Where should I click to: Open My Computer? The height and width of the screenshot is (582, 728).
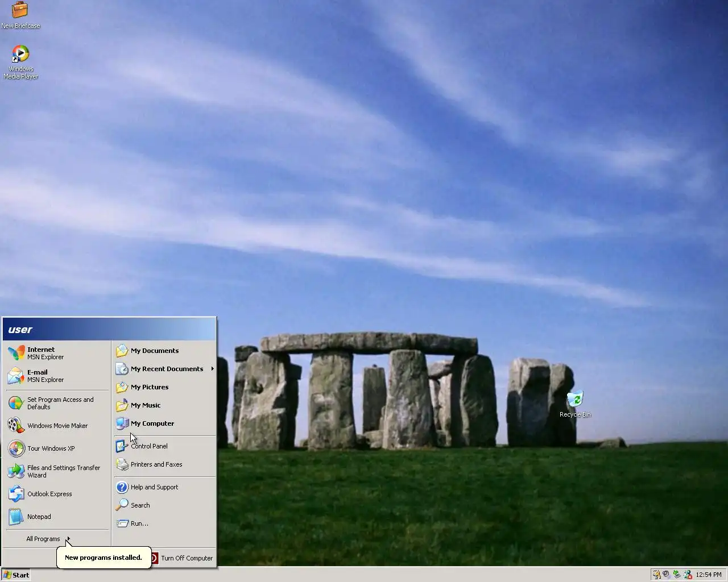164,423
